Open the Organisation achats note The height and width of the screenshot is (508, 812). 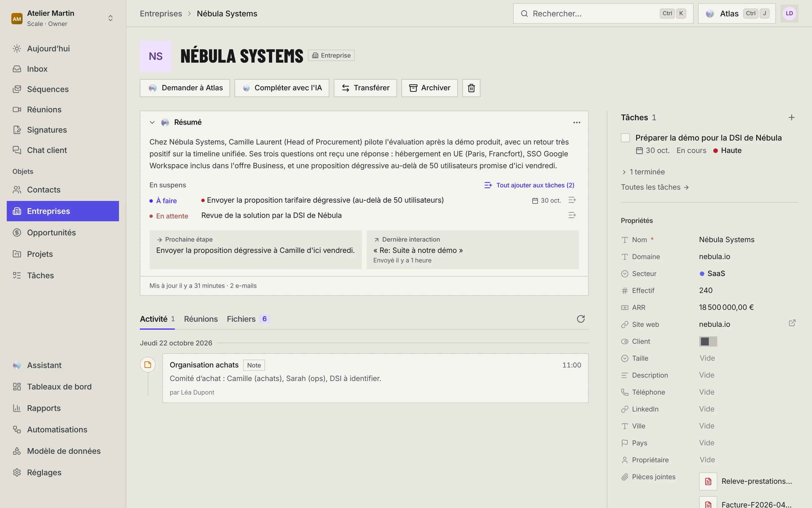375,378
